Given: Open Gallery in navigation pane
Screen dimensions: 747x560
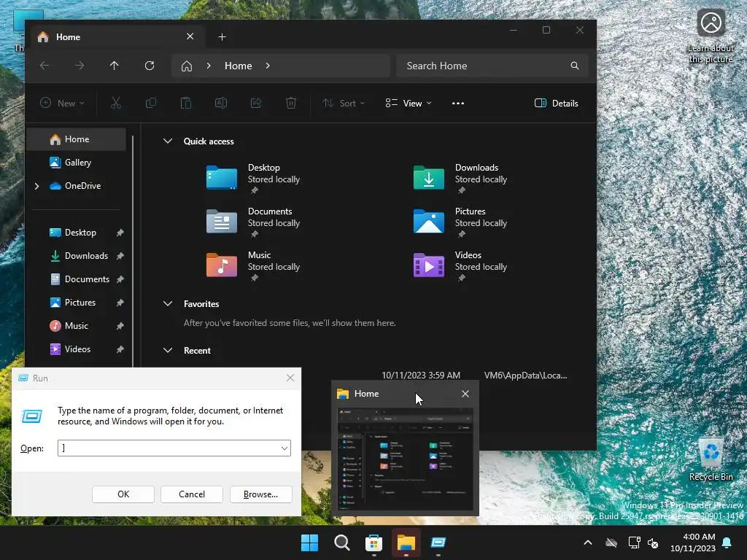Looking at the screenshot, I should [76, 163].
